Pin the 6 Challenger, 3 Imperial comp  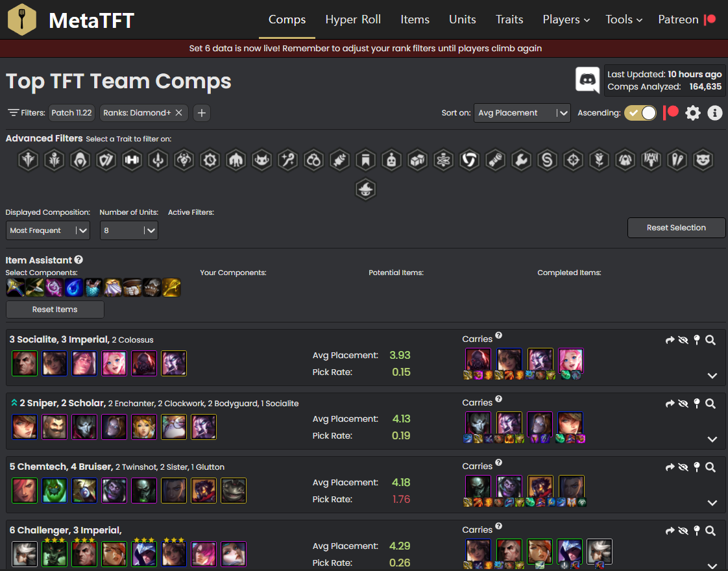[x=696, y=531]
